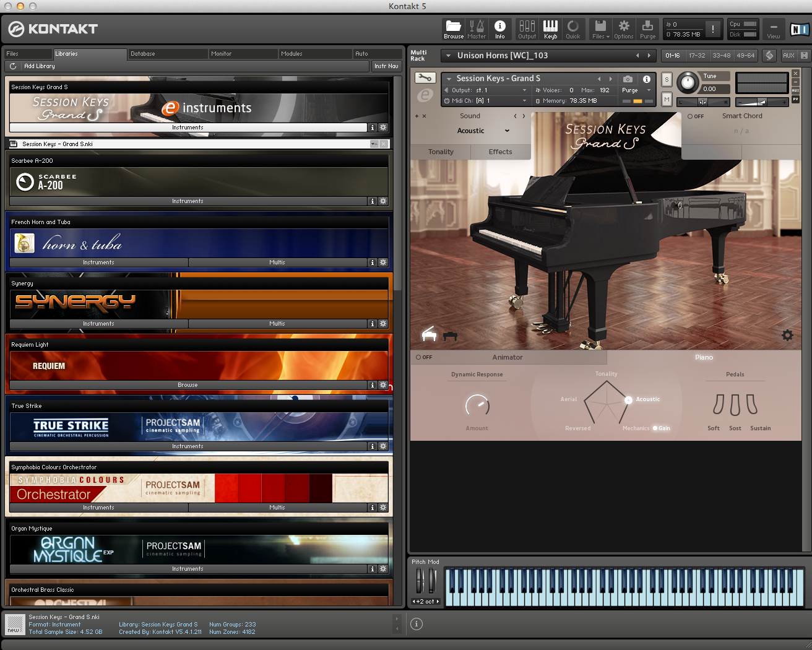Open the Master editor icon
This screenshot has height=650, width=812.
coord(477,28)
